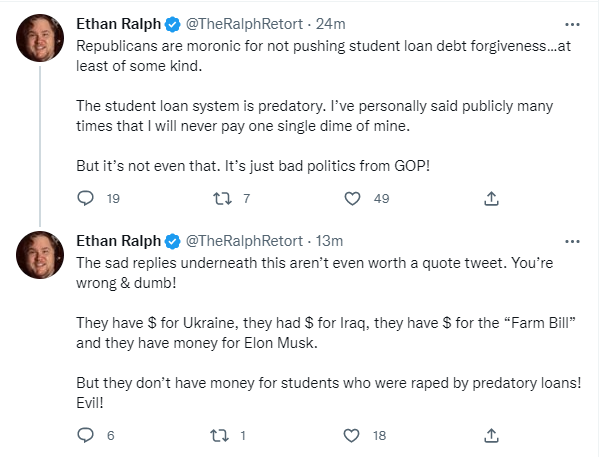Open first tweet about student loan forgiveness

(x=323, y=106)
